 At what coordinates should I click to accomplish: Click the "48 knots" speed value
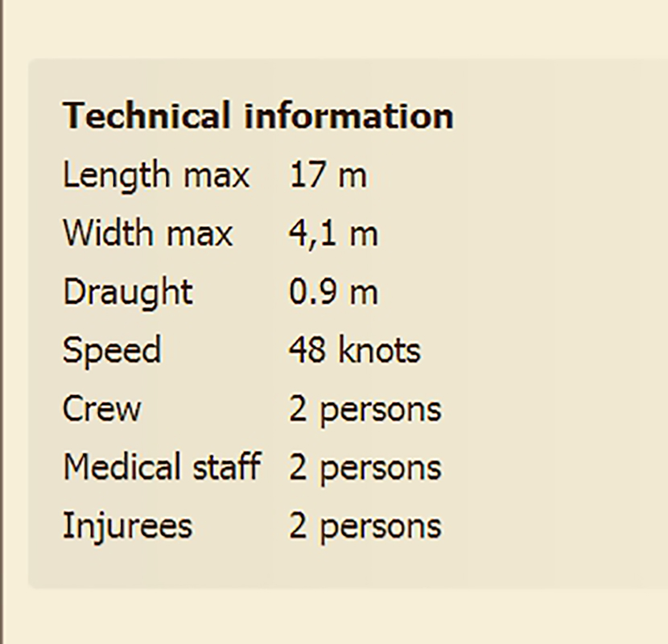(354, 350)
